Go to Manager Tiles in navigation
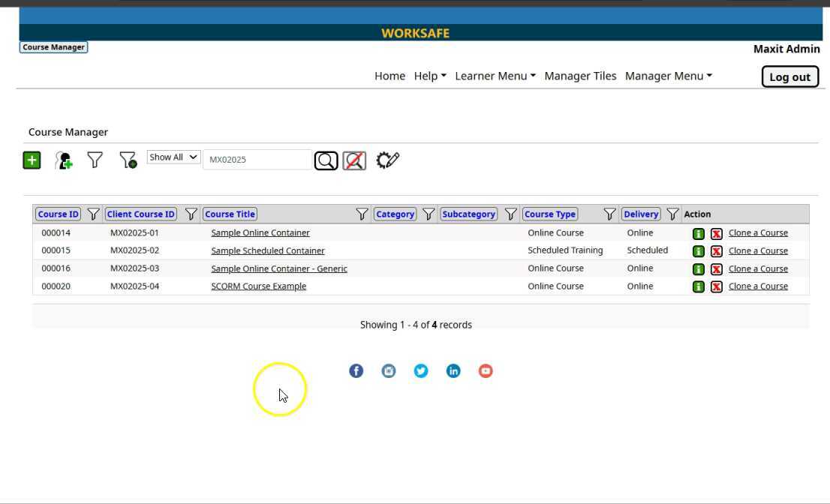Viewport: 830px width, 504px height. click(x=580, y=76)
